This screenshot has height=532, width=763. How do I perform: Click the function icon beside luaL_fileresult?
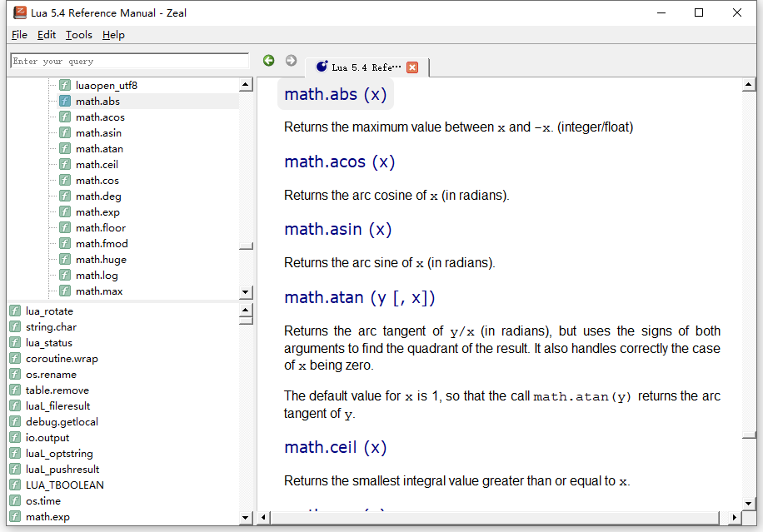(15, 405)
